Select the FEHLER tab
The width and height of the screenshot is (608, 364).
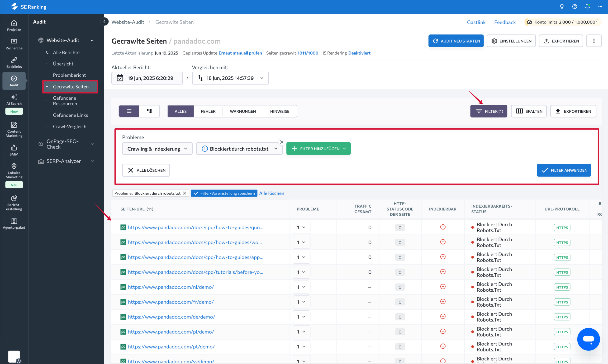(208, 111)
